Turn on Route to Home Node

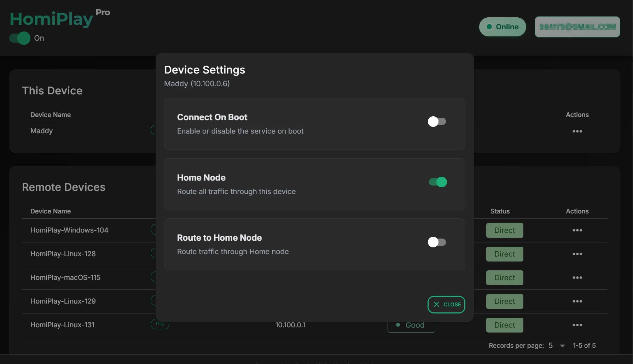[x=437, y=242]
